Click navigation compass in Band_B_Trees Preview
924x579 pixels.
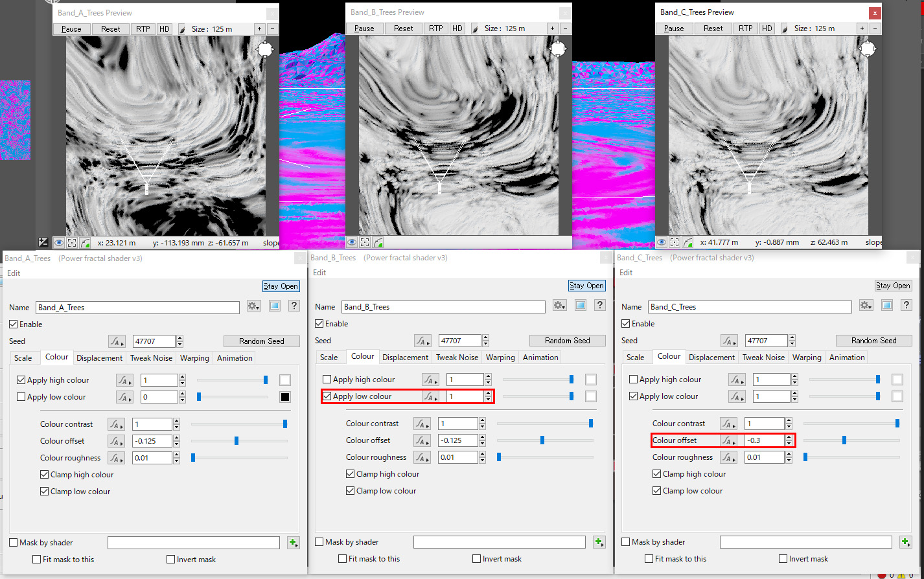(558, 49)
